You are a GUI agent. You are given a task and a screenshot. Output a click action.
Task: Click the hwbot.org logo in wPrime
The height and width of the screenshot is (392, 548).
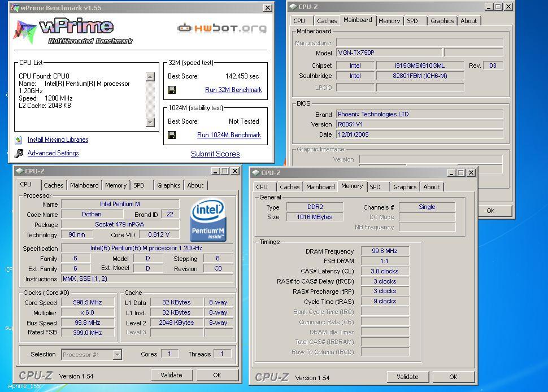pyautogui.click(x=221, y=28)
